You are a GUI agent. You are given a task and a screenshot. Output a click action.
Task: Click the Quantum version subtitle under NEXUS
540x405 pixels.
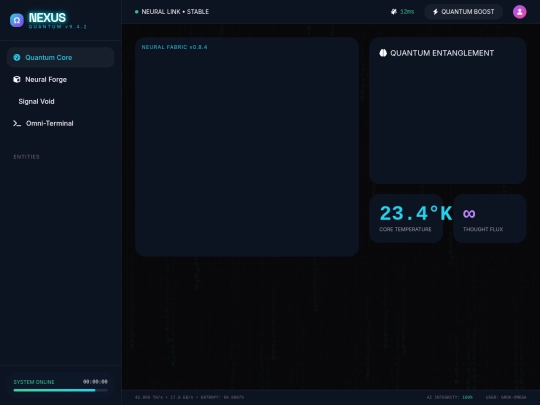tap(58, 27)
